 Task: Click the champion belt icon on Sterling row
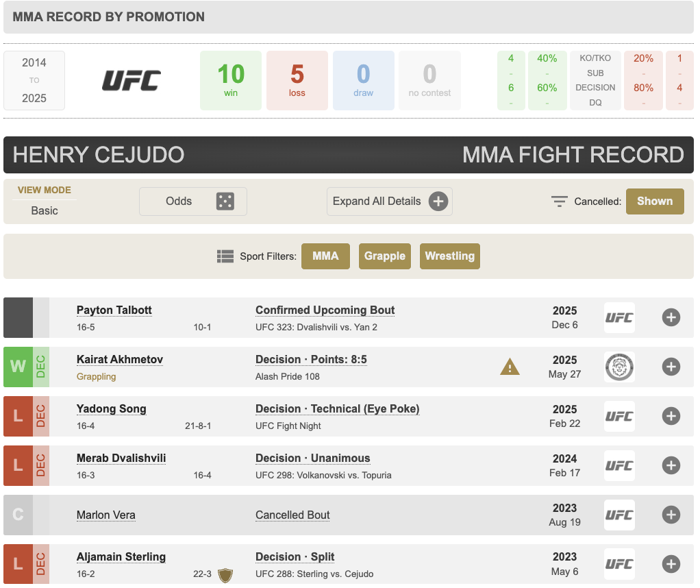pyautogui.click(x=225, y=574)
